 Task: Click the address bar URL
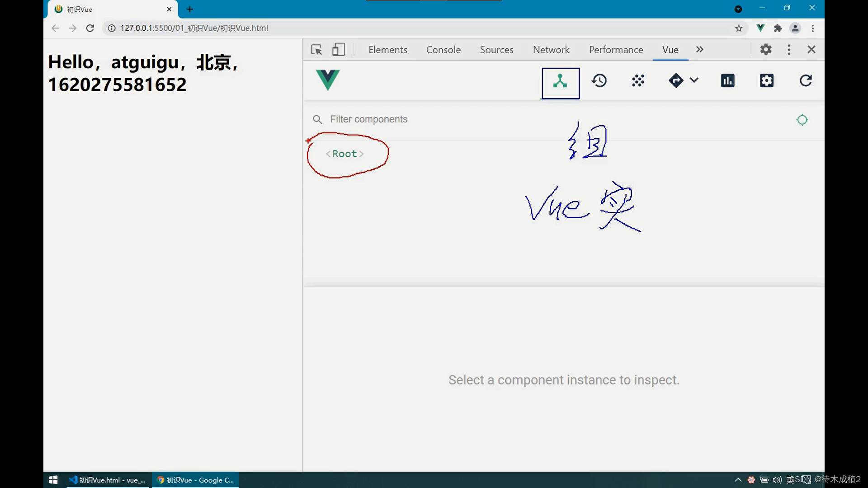coord(194,28)
